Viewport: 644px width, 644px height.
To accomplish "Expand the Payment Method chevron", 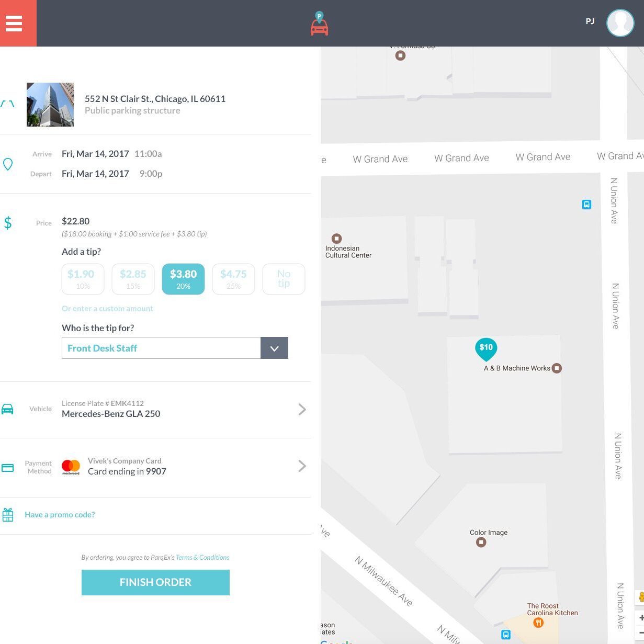I will coord(302,466).
